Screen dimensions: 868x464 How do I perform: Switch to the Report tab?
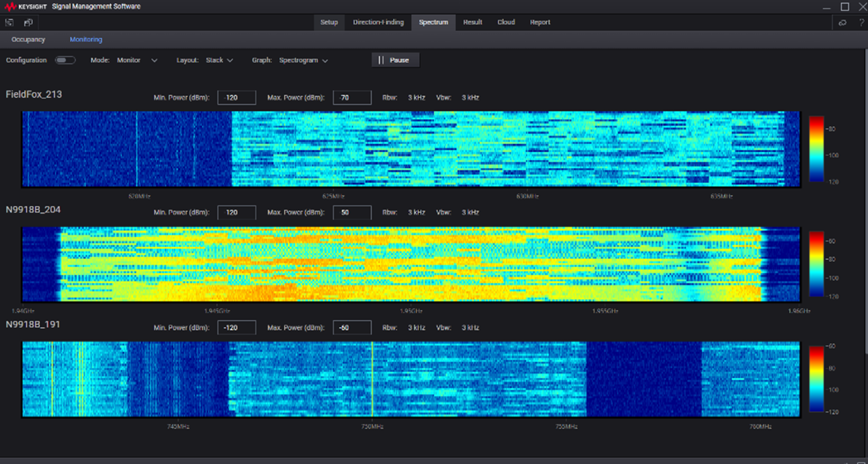pos(540,23)
